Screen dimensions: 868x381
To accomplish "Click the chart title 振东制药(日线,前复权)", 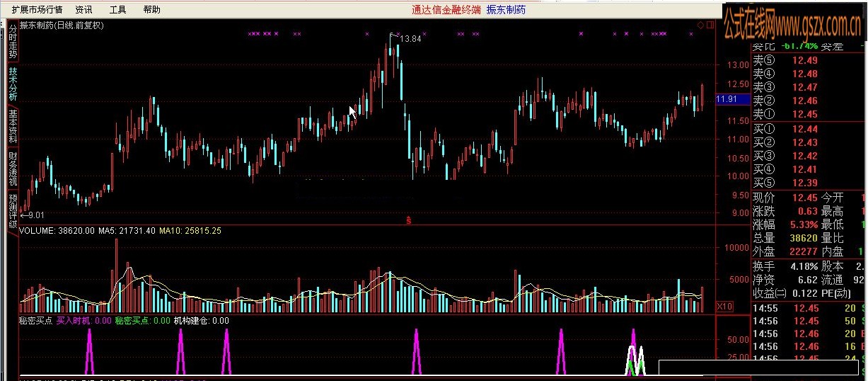I will [62, 25].
